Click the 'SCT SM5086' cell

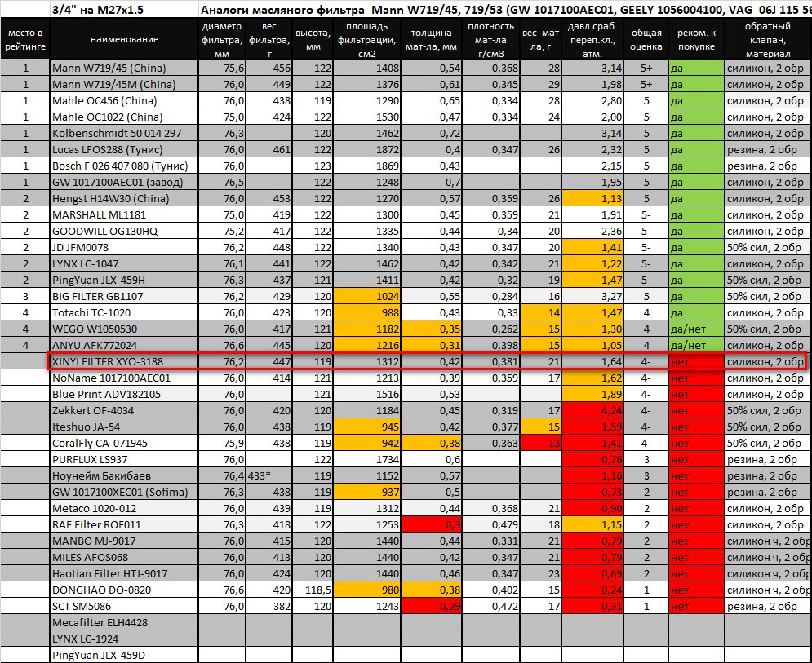click(124, 606)
